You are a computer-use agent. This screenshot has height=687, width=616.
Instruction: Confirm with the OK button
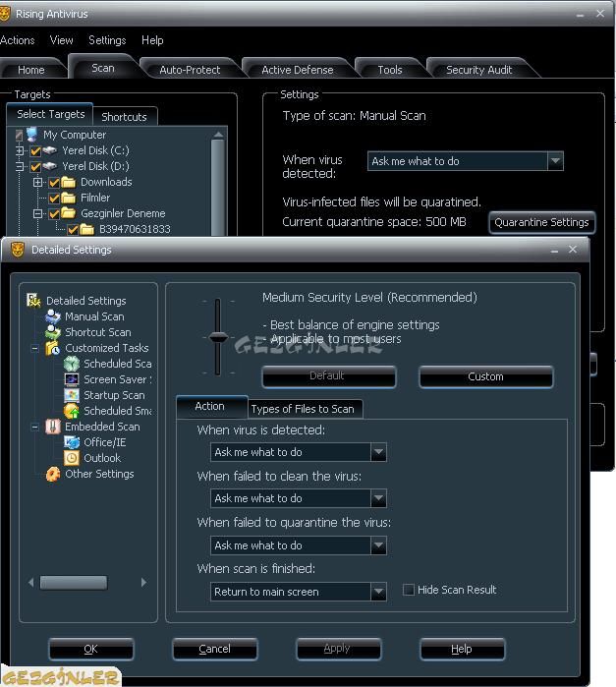pyautogui.click(x=91, y=649)
